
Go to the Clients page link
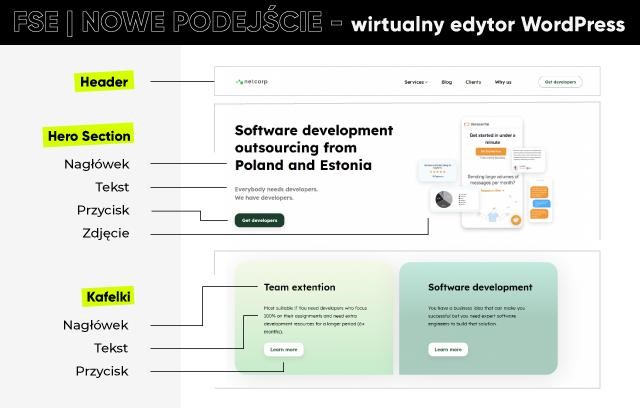click(x=472, y=82)
